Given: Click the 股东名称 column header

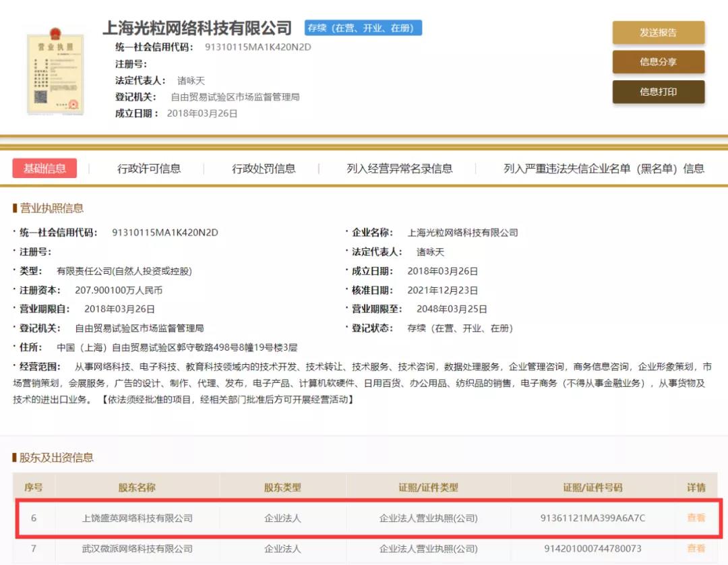Looking at the screenshot, I should [x=137, y=487].
